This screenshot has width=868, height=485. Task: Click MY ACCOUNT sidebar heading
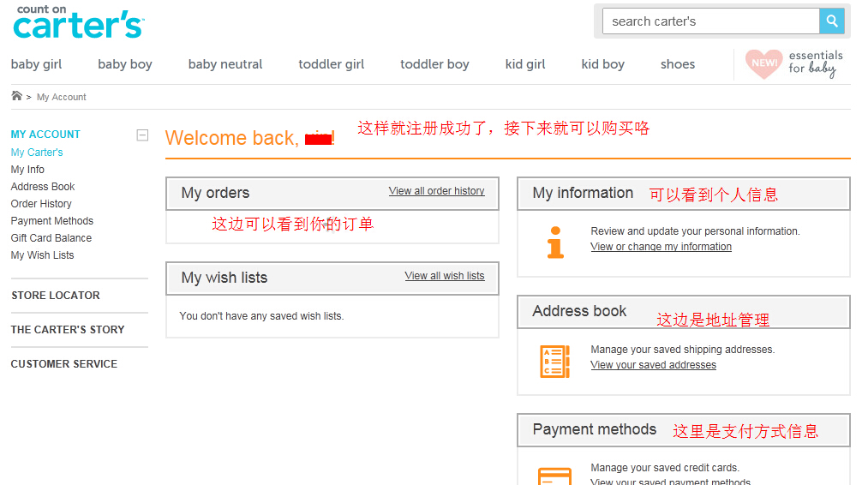pyautogui.click(x=45, y=134)
